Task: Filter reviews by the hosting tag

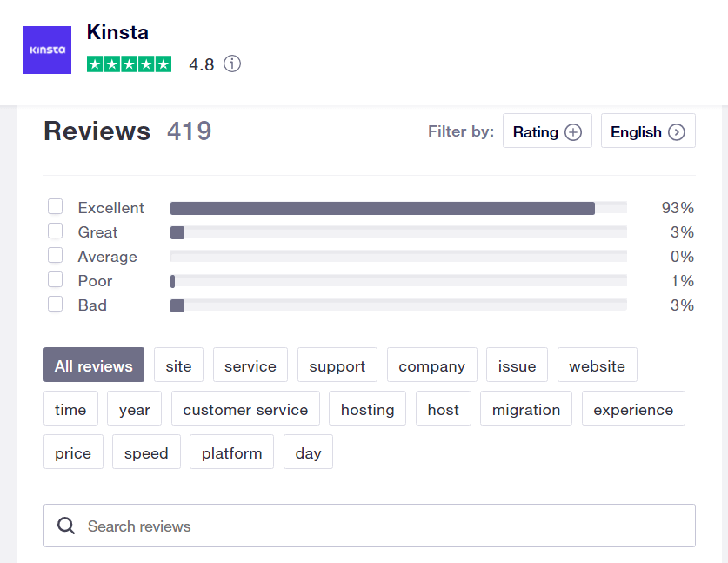Action: [x=367, y=409]
